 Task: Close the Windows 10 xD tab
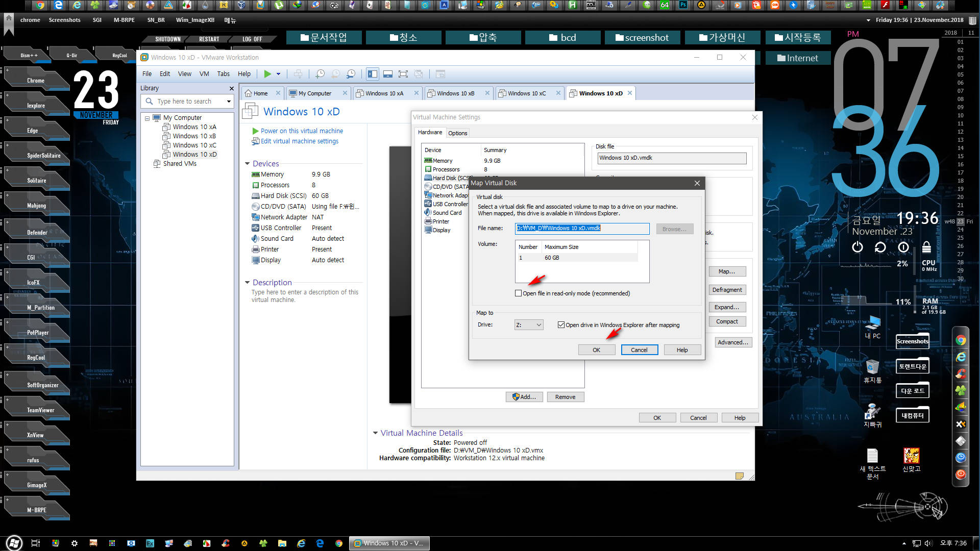[630, 93]
